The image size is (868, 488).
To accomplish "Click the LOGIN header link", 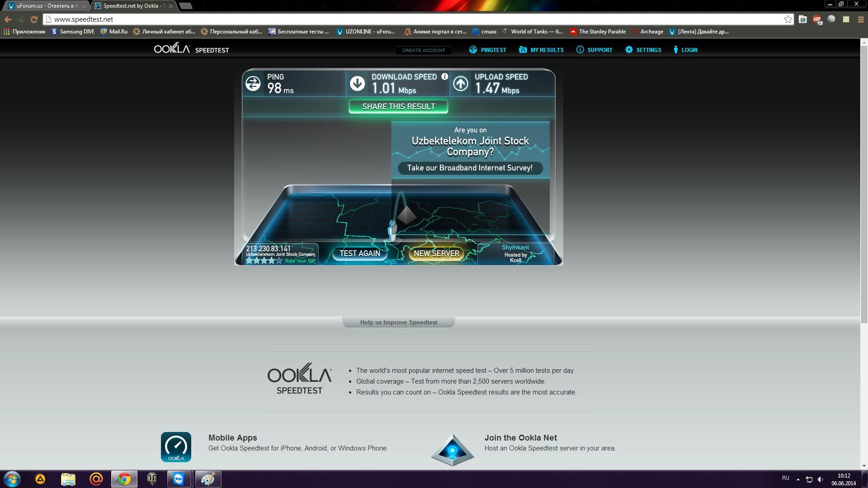I will [685, 50].
